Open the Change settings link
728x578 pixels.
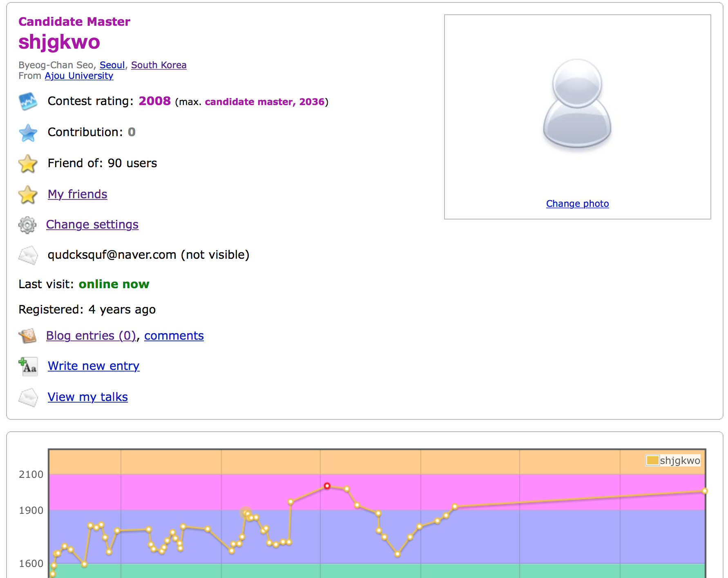(x=92, y=224)
